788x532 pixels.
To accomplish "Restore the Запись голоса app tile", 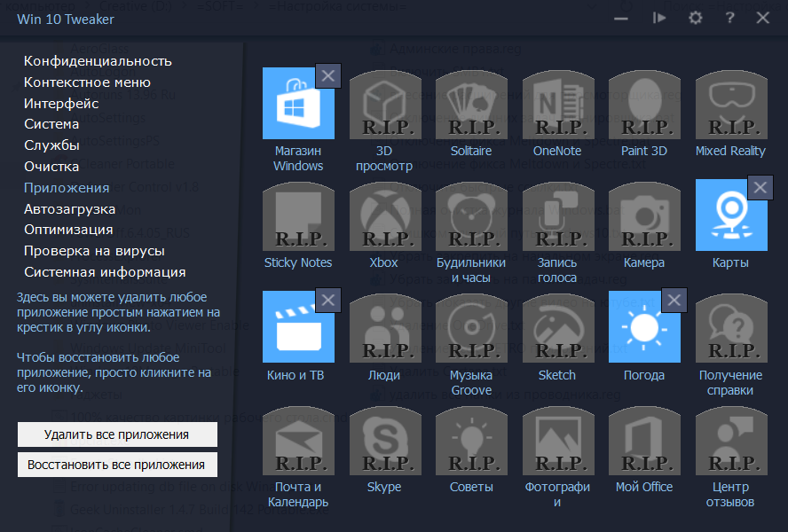I will (558, 216).
